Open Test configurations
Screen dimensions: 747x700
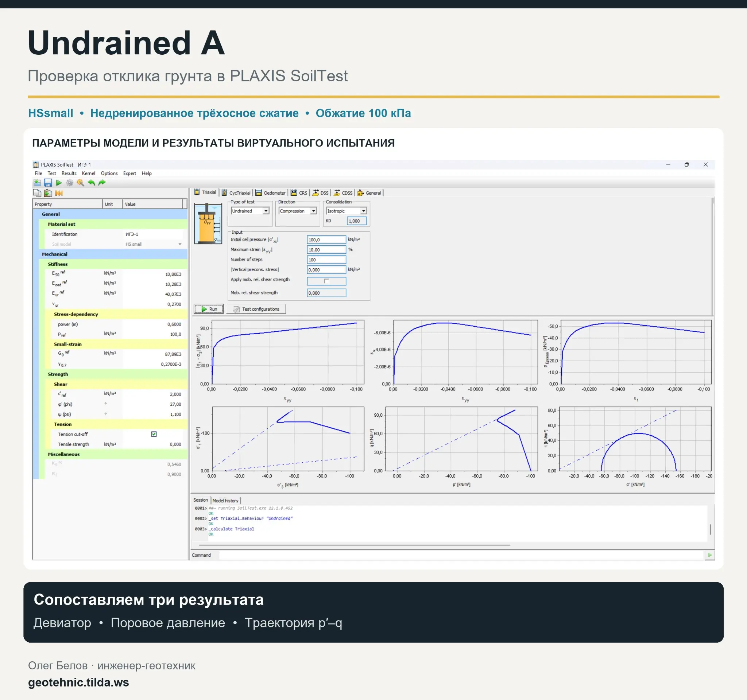256,309
